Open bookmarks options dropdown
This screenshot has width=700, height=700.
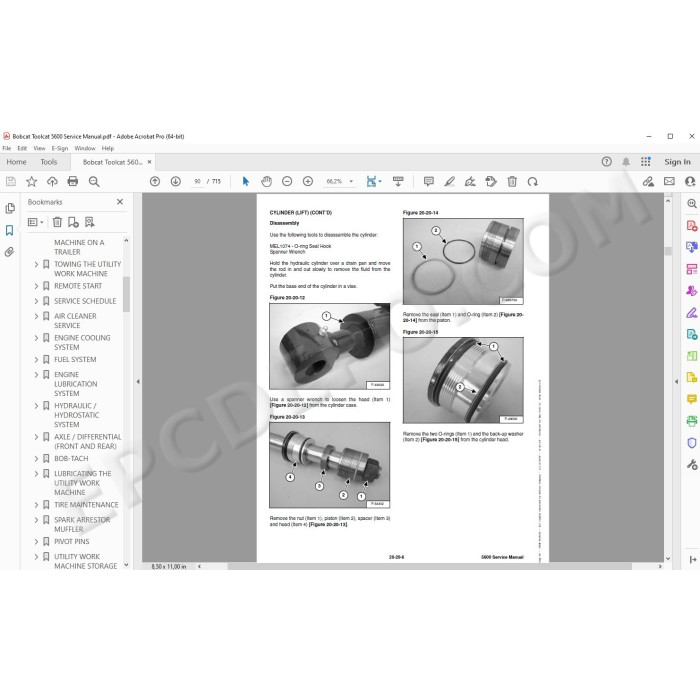pos(36,222)
